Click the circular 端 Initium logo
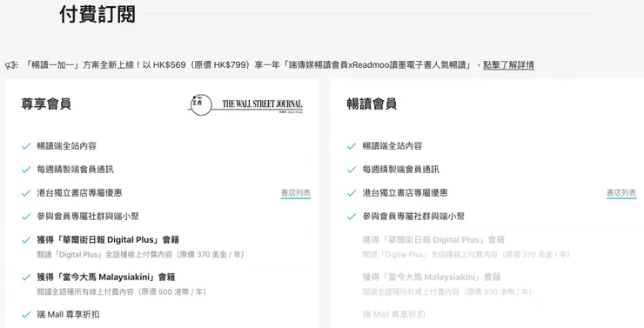This screenshot has height=328, width=644. [201, 104]
